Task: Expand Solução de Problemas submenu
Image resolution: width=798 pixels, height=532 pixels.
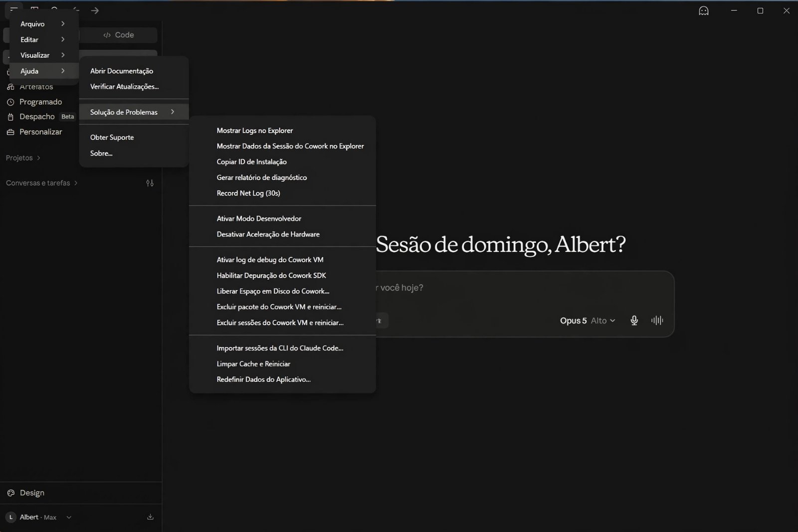Action: 134,112
